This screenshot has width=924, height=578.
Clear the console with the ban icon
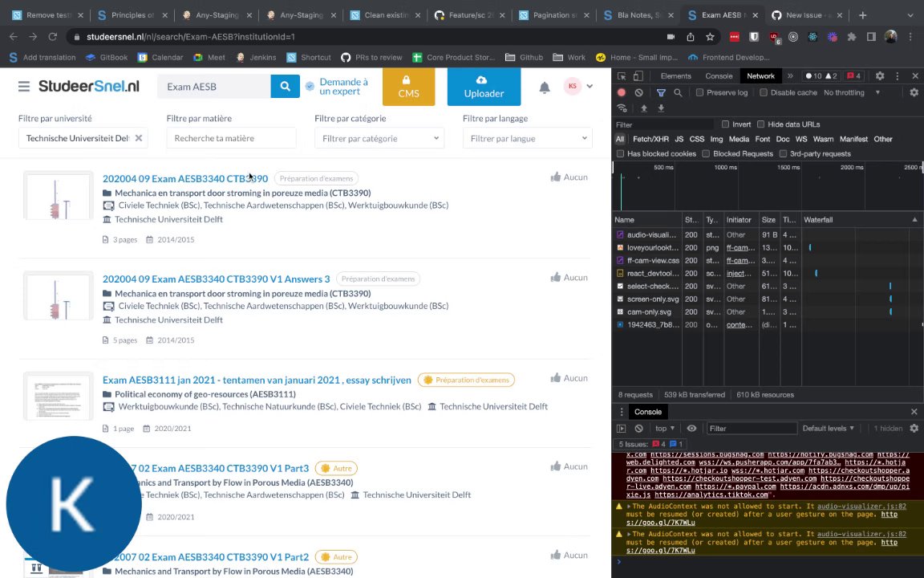click(x=638, y=429)
